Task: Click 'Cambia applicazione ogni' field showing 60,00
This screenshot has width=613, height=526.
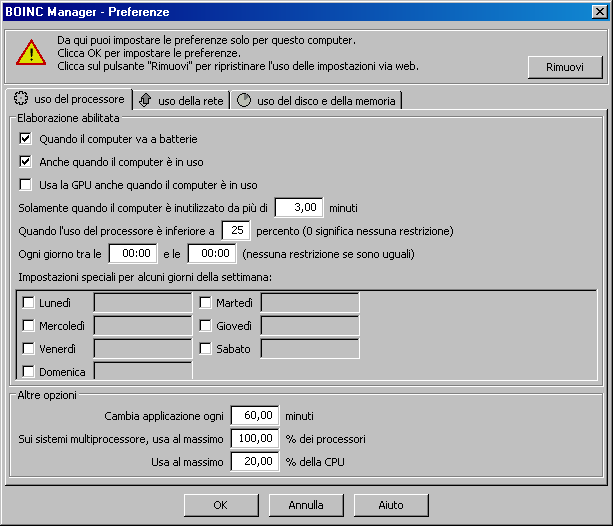Action: pyautogui.click(x=255, y=415)
